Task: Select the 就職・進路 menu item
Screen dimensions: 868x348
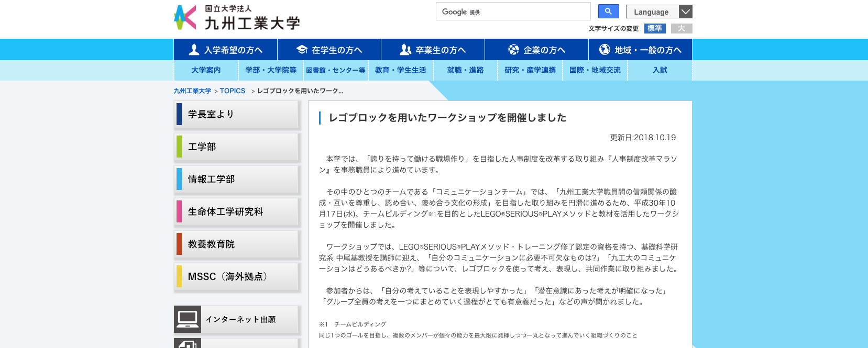Action: [465, 70]
